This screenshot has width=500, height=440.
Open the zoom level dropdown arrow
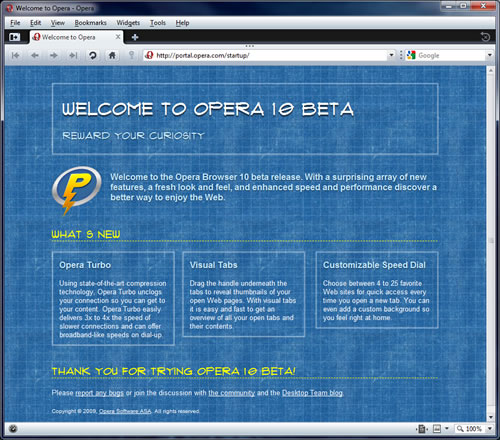coord(490,429)
